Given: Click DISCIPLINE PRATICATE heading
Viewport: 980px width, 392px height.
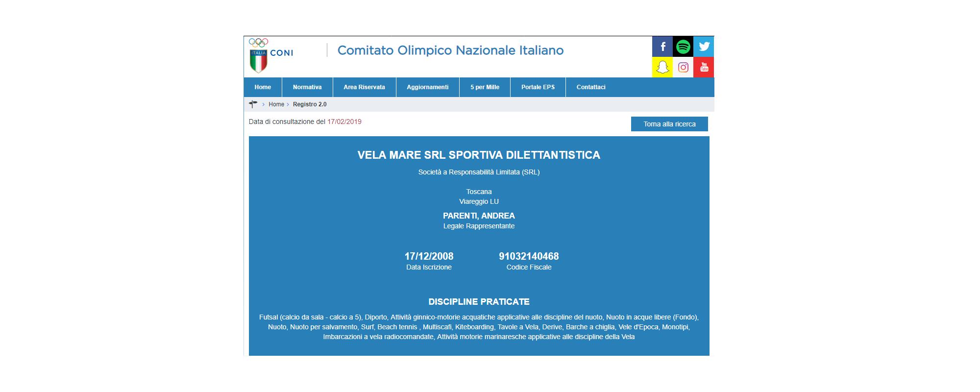Looking at the screenshot, I should click(x=479, y=302).
